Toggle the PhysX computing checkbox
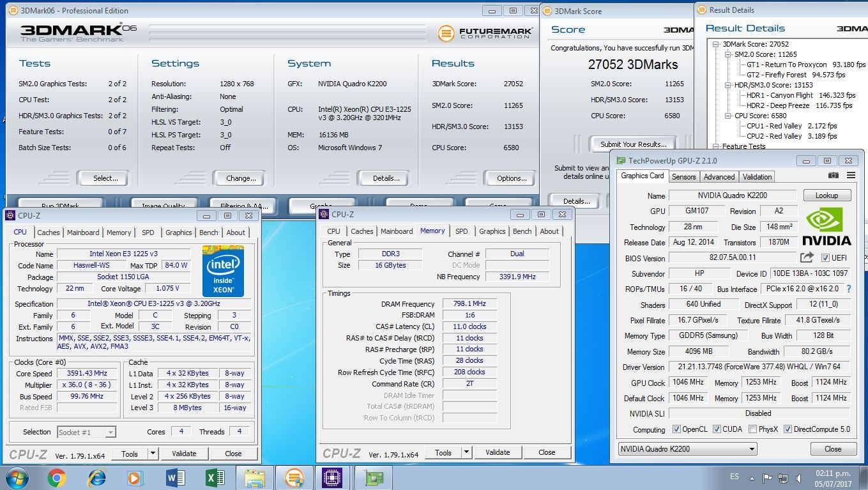 (752, 429)
